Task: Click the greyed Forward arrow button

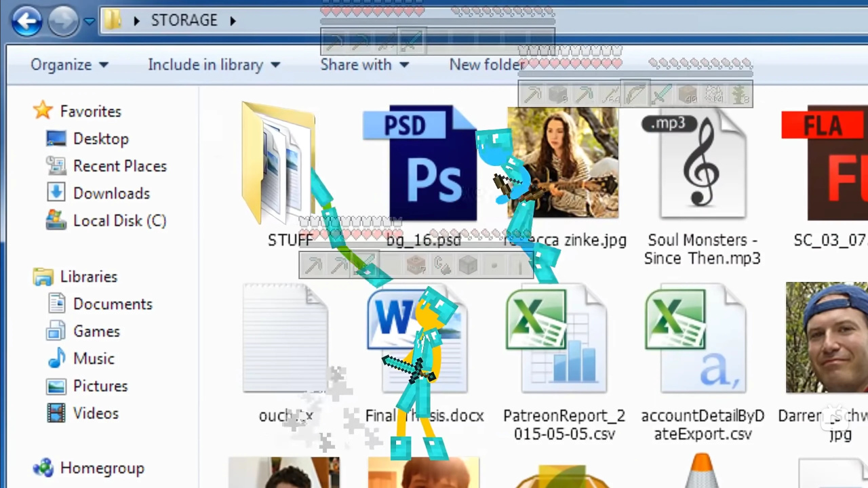Action: [62, 21]
